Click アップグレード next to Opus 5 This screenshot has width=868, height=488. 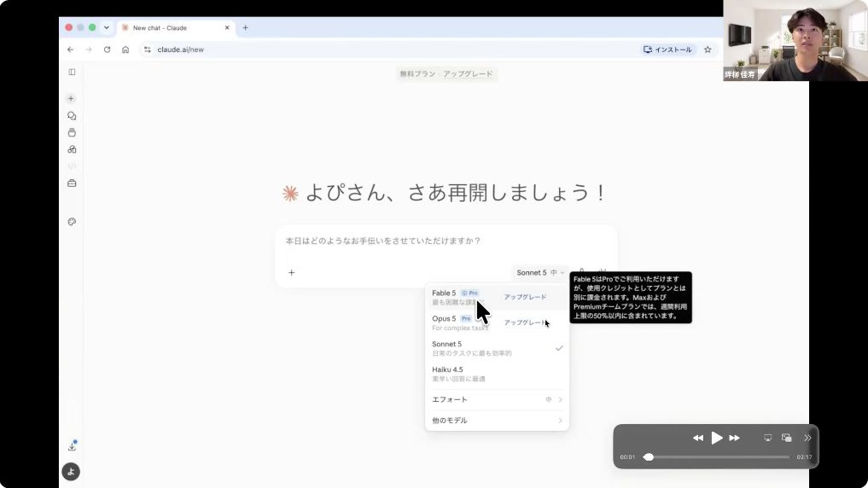coord(525,322)
